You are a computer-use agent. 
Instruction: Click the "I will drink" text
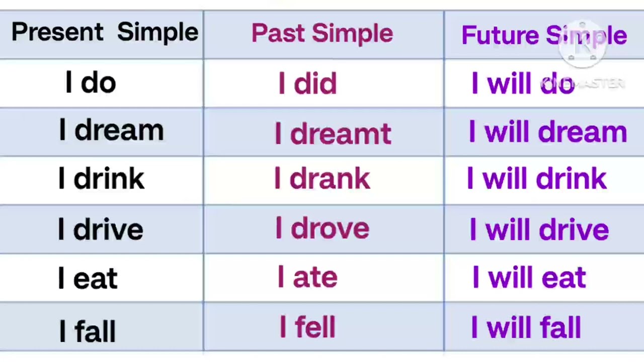[536, 179]
